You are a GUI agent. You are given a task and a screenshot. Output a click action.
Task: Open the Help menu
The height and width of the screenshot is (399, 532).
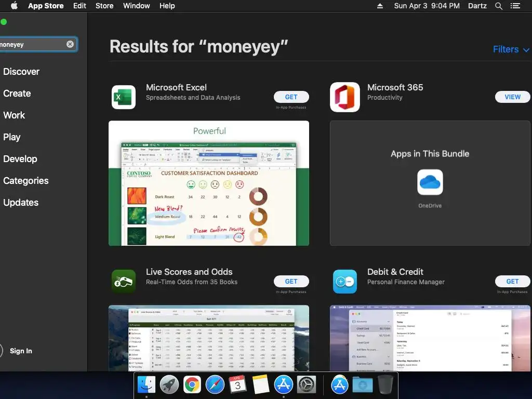(x=167, y=6)
